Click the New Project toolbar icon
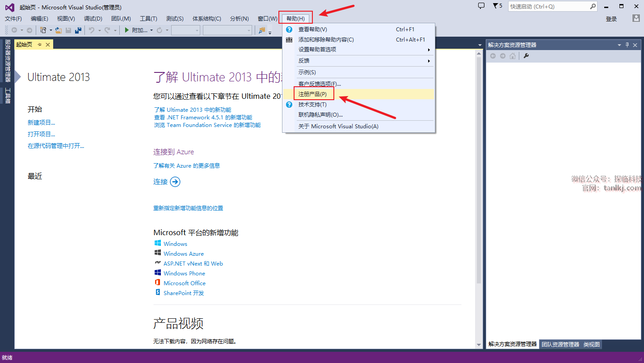The image size is (644, 363). pyautogui.click(x=43, y=30)
